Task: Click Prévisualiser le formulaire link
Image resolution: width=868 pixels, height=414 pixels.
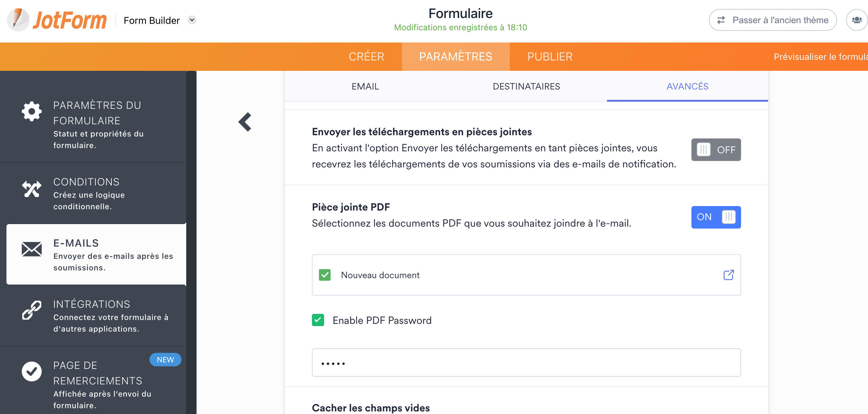Action: tap(820, 57)
